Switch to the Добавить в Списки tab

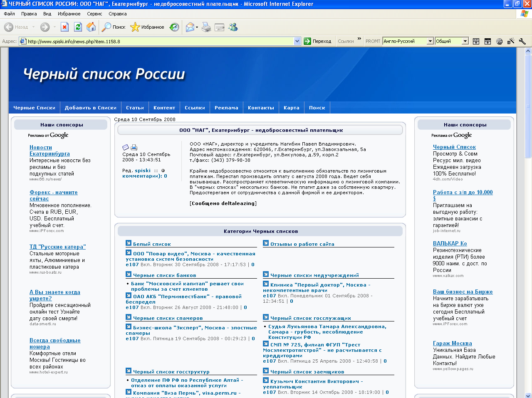[x=90, y=108]
